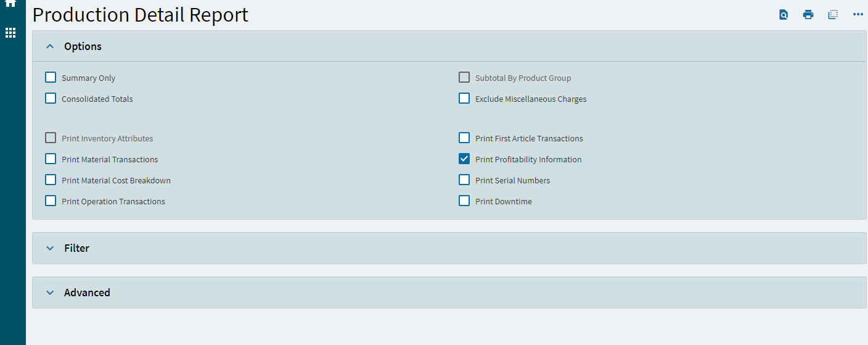Select Print Operation Transactions checkbox
The height and width of the screenshot is (345, 868).
click(x=51, y=201)
